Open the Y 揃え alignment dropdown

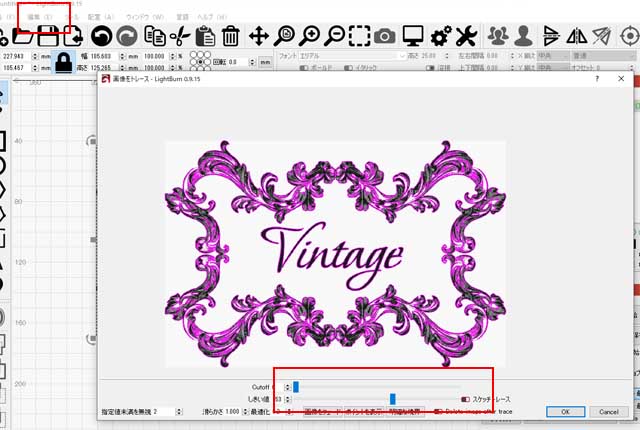(551, 67)
